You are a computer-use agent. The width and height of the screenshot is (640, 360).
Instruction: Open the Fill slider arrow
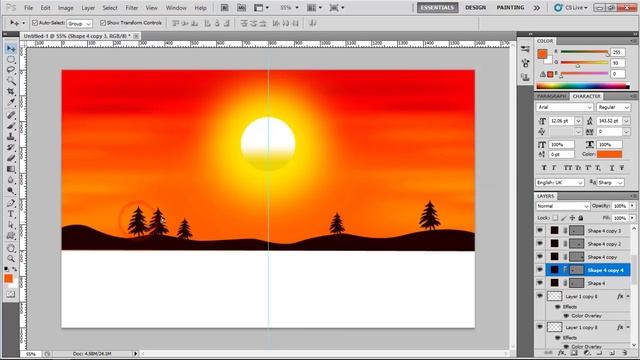tap(633, 218)
